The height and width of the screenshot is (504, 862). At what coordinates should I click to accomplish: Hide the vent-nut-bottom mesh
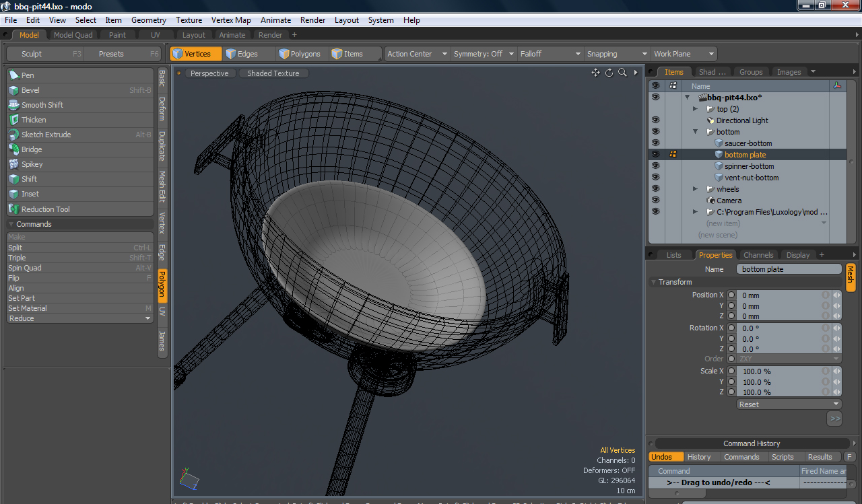click(x=656, y=178)
